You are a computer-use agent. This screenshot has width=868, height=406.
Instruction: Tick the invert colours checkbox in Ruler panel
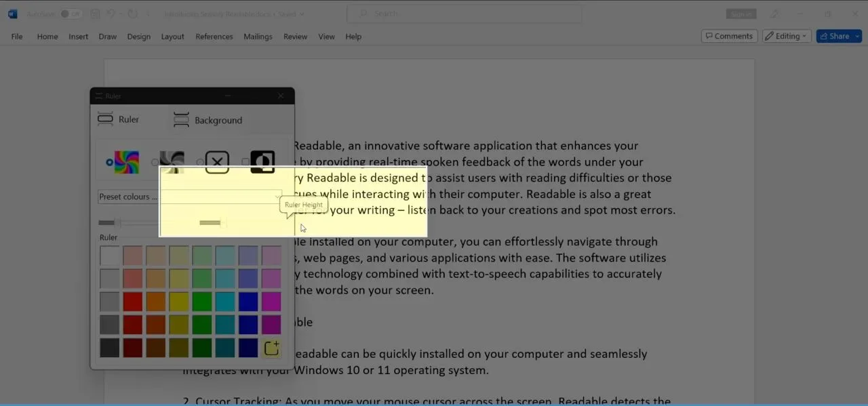245,162
